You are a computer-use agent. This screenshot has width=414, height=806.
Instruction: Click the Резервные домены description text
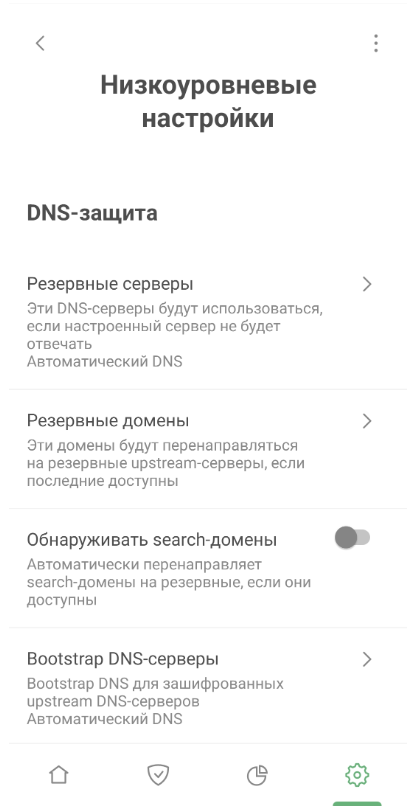(x=166, y=463)
